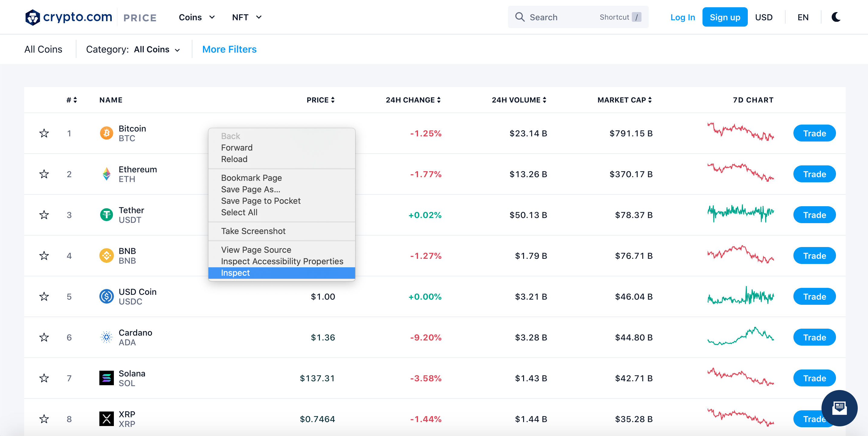Choose Bookmark Page in context menu
Screen dimensions: 868x436
pos(282,178)
